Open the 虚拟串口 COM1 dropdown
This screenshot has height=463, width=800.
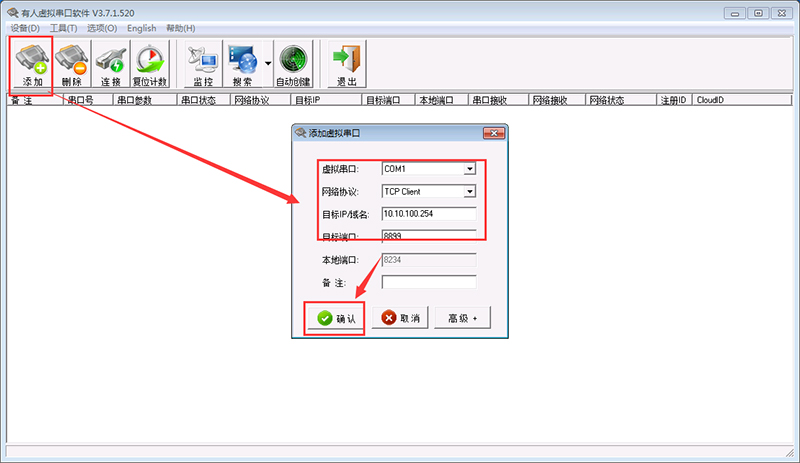pyautogui.click(x=469, y=169)
